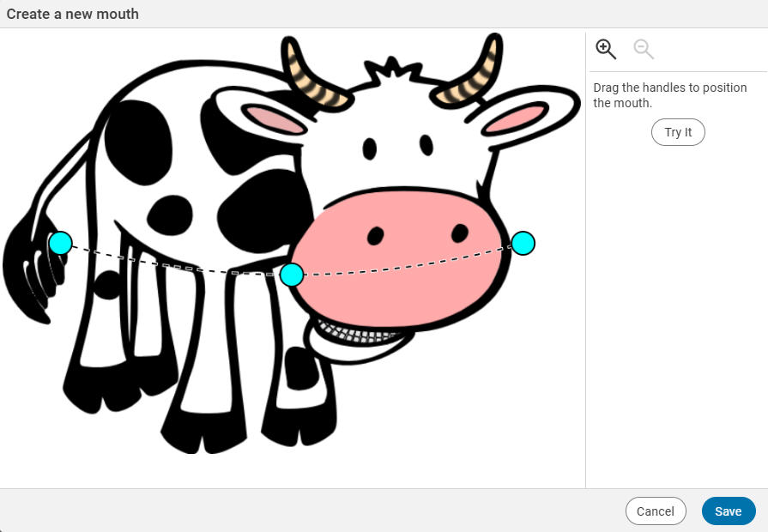Viewport: 768px width, 532px height.
Task: Select the right cyan mouth handle
Action: [x=523, y=243]
